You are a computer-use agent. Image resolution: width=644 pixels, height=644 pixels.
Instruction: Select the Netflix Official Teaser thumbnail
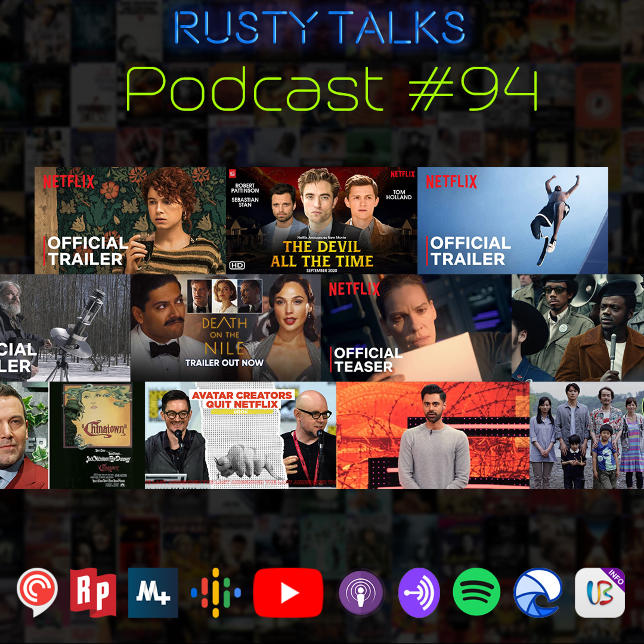pos(416,328)
